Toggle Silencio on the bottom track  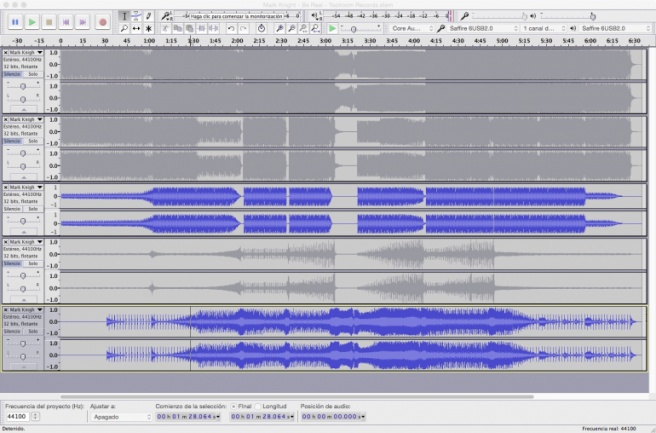click(12, 331)
